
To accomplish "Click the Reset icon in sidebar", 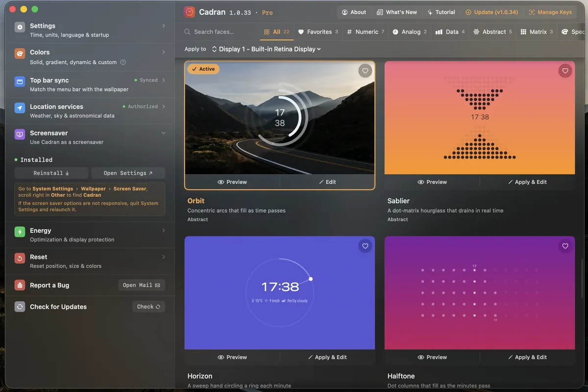I will coord(20,259).
